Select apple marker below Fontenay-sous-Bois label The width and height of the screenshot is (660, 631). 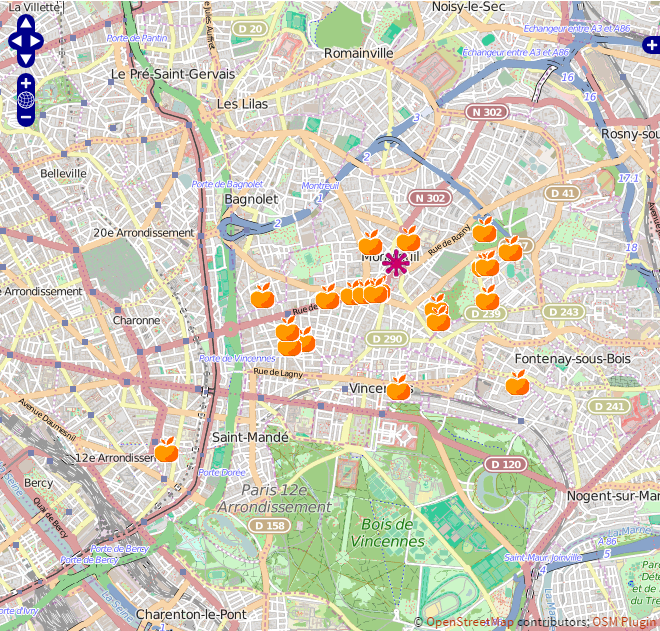pos(517,383)
